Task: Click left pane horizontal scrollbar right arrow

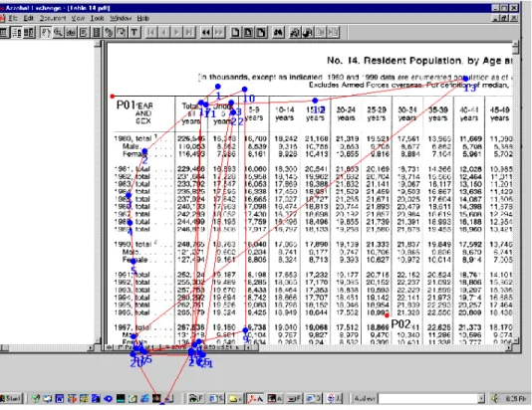Action: pyautogui.click(x=91, y=347)
